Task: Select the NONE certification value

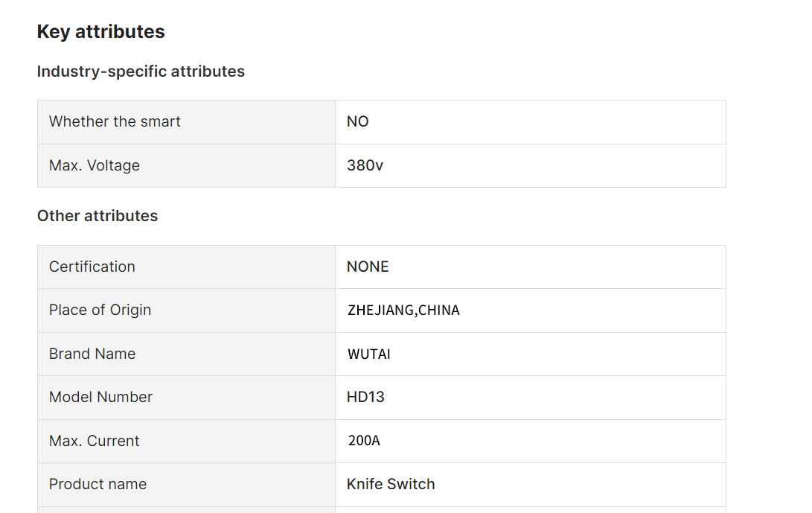Action: (x=368, y=267)
